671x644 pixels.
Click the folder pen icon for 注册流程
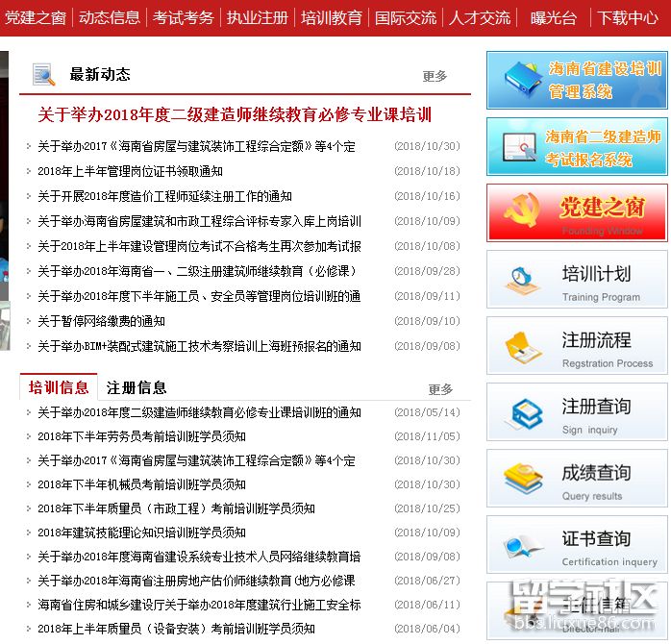522,347
